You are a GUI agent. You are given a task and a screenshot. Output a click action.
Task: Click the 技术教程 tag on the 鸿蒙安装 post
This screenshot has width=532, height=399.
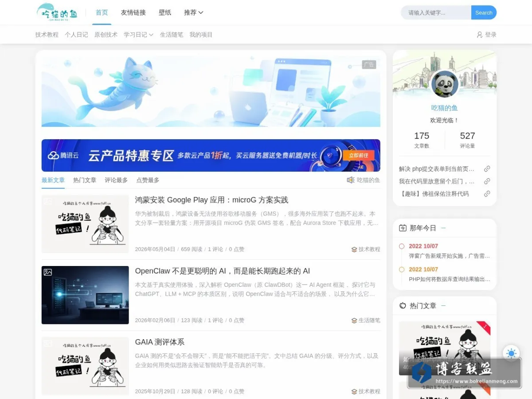[x=369, y=250]
